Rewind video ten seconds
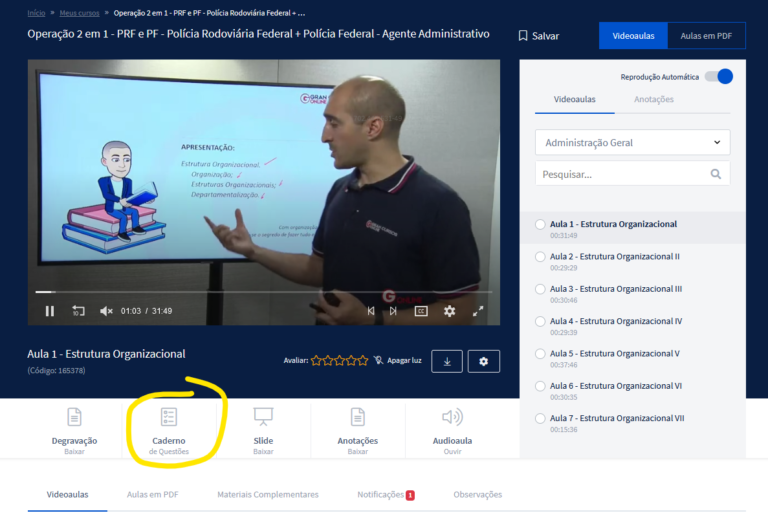This screenshot has height=522, width=768. (x=78, y=311)
